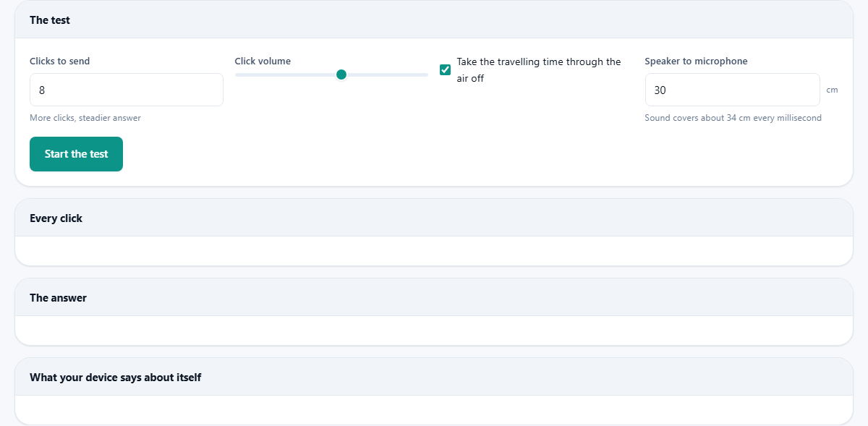Viewport: 868px width, 426px height.
Task: Uncheck the travelling time through air checkbox
Action: (446, 70)
